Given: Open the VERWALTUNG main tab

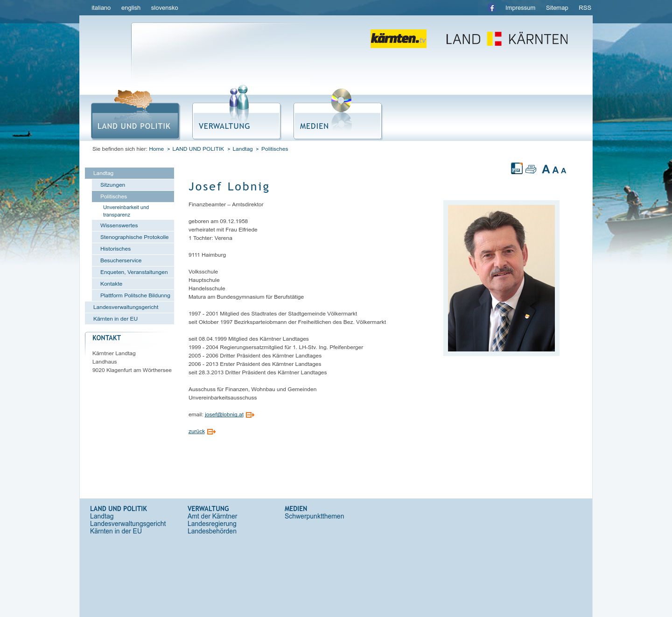Looking at the screenshot, I should point(237,121).
